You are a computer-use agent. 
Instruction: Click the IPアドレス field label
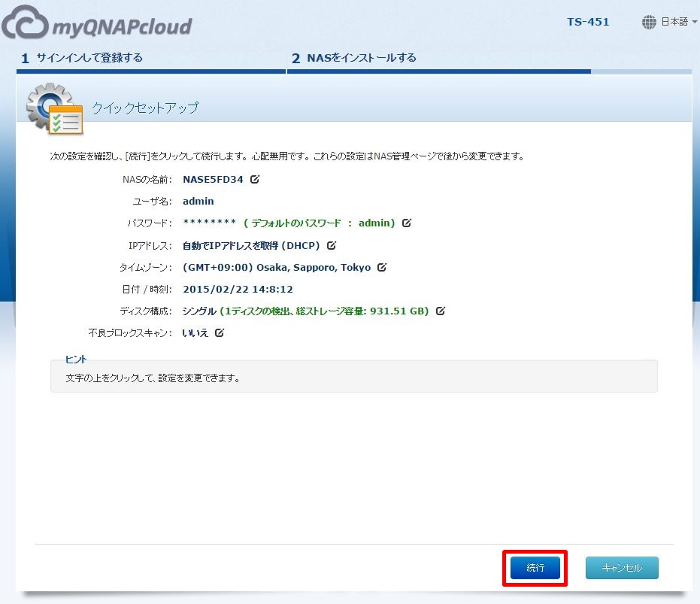point(150,245)
